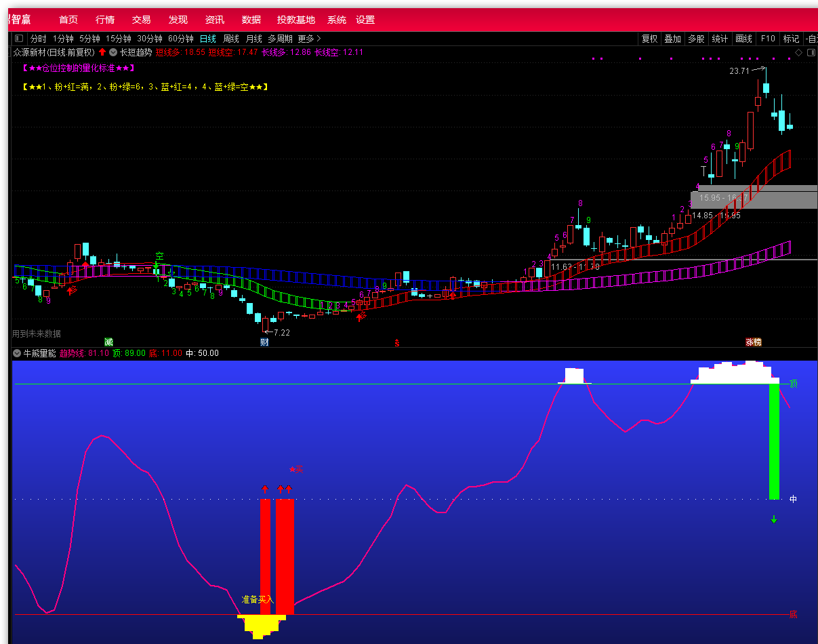Click the 众源新材(日线.前复权) stock title

click(54, 52)
